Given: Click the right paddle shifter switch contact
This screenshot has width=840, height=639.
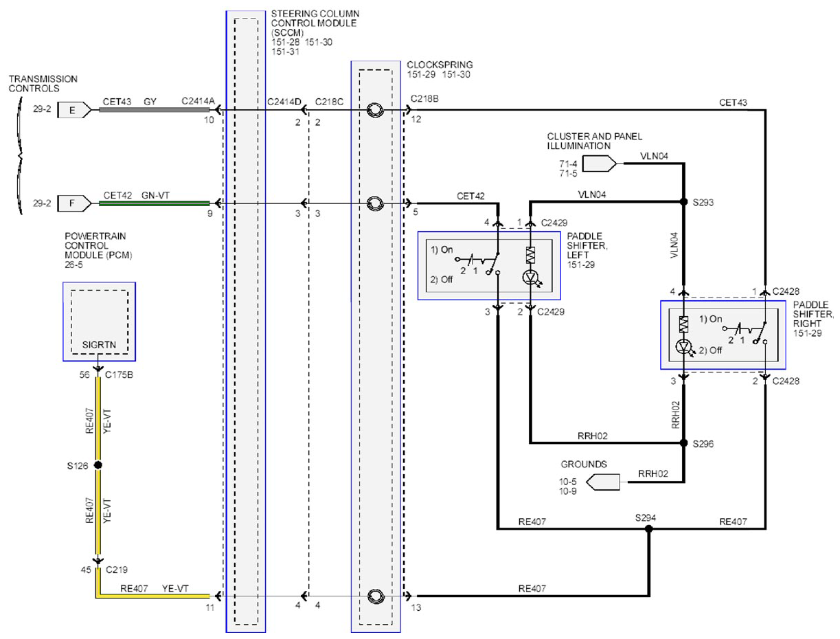Looking at the screenshot, I should pos(745,333).
